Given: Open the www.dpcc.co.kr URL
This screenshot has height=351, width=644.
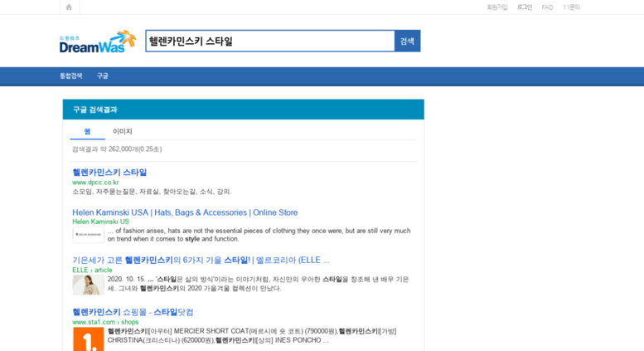Looking at the screenshot, I should pos(95,183).
